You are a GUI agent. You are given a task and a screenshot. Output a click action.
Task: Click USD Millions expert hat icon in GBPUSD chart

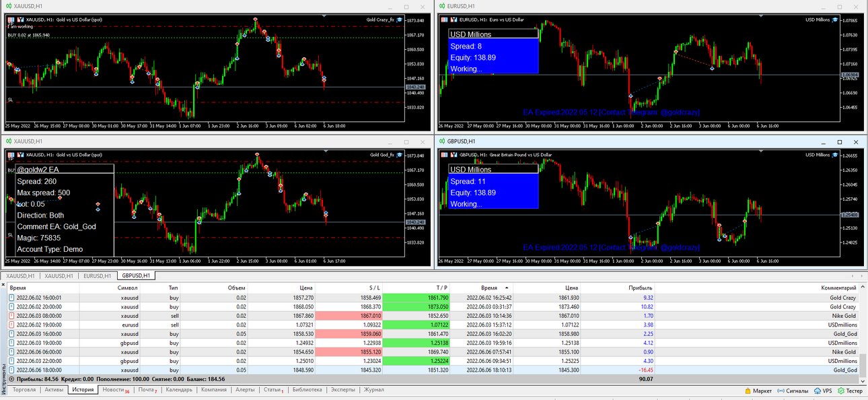coord(836,155)
